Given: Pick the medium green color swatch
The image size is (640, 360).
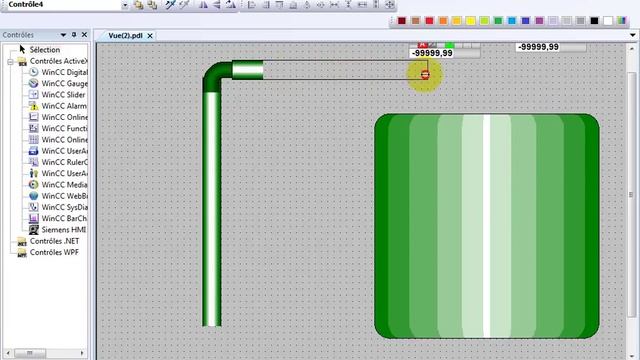Looking at the screenshot, I should pyautogui.click(x=498, y=21).
